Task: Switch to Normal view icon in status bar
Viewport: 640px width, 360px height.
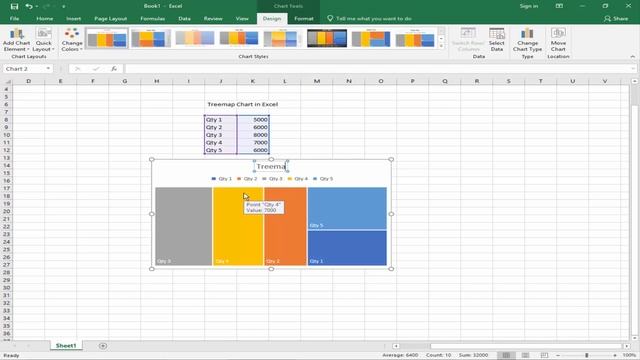Action: 506,356
